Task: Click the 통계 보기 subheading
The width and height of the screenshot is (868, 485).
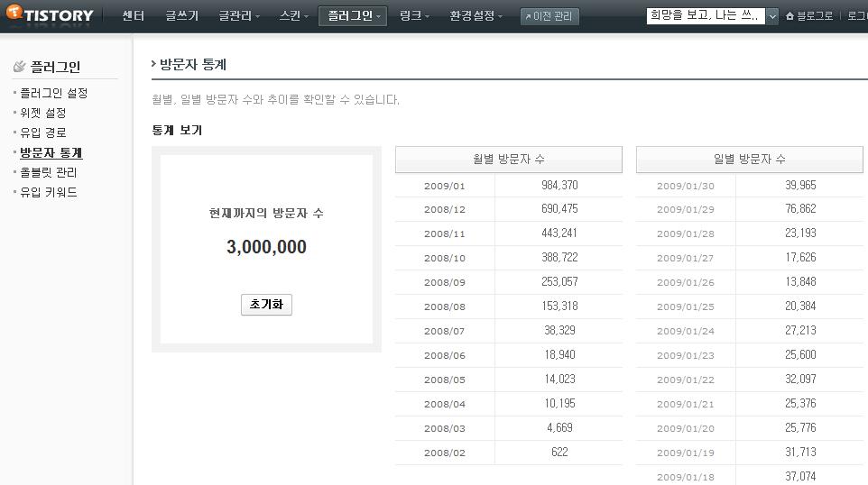Action: (177, 131)
